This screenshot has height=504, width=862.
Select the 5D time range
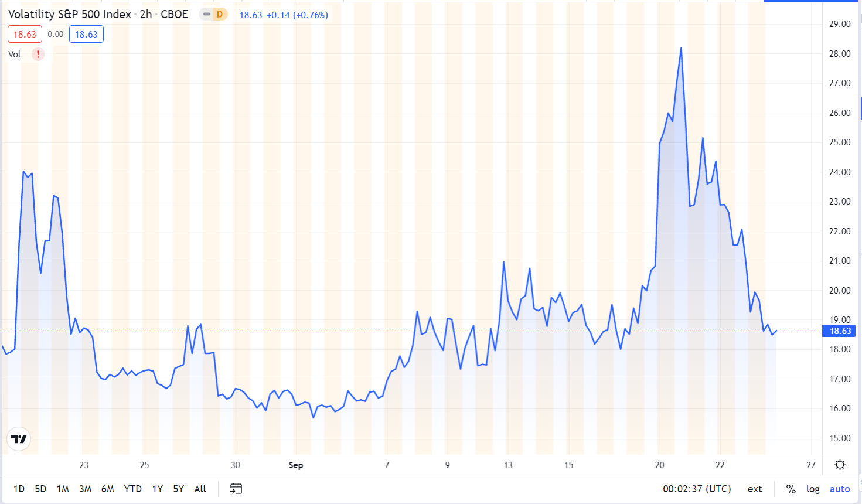click(x=40, y=489)
